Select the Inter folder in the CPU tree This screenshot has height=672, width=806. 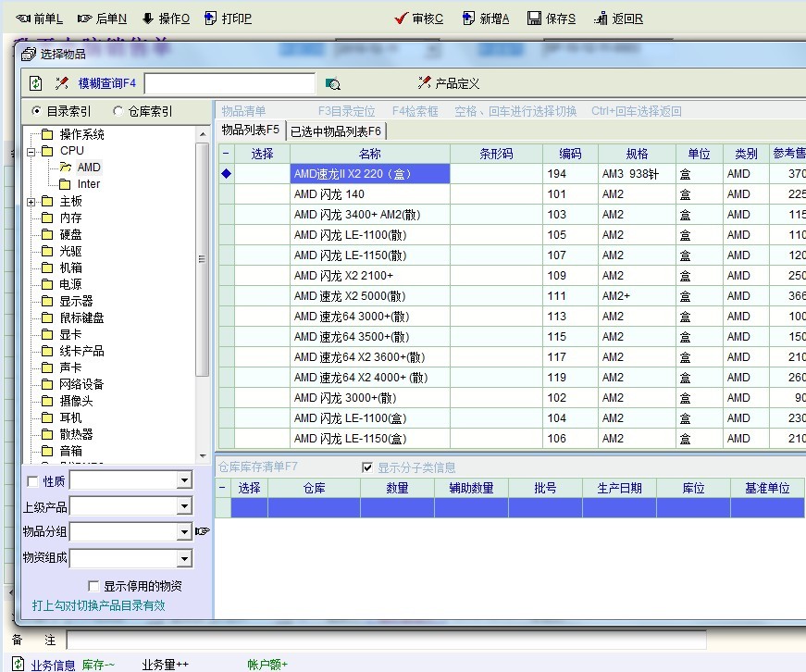pos(88,184)
